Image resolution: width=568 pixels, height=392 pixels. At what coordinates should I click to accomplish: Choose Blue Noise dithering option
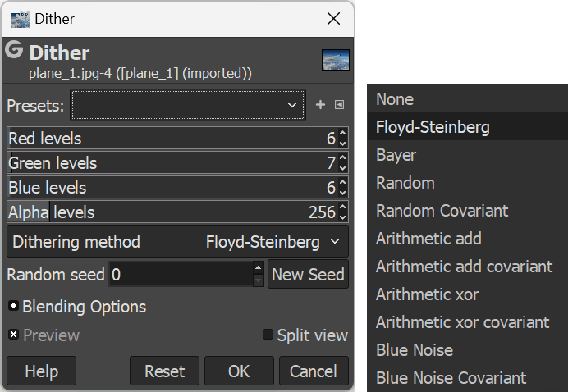click(415, 350)
